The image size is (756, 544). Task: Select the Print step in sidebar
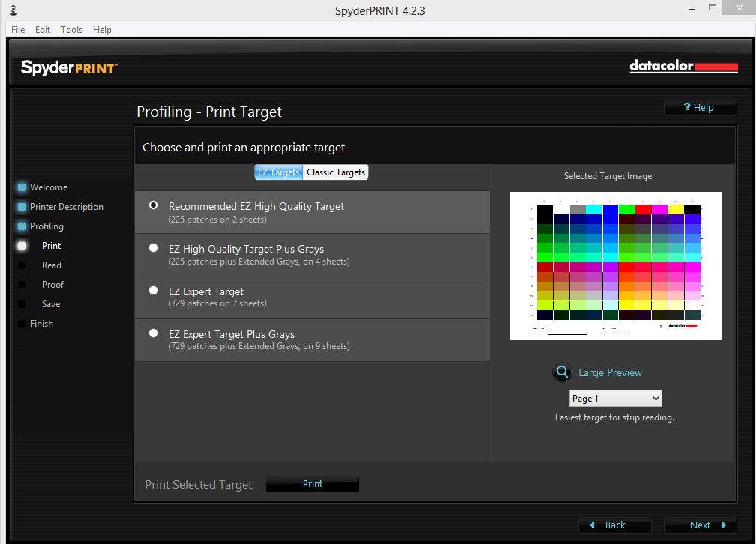pos(51,246)
